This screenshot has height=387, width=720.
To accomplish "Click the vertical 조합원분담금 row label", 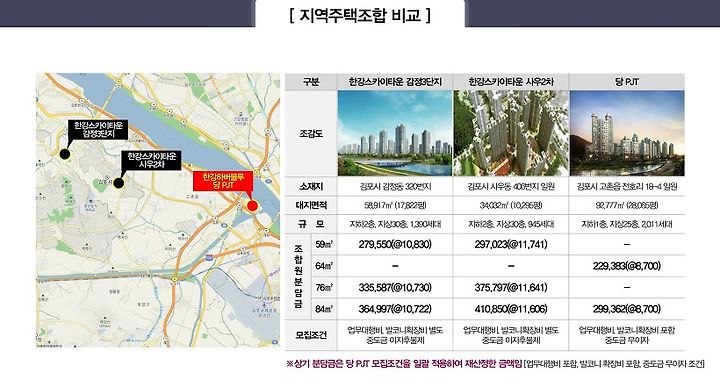I will click(x=298, y=276).
